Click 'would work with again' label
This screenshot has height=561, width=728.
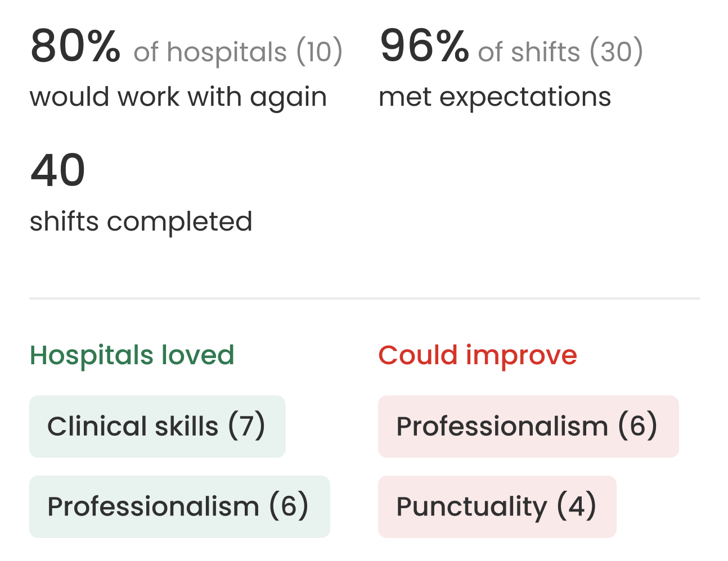click(x=178, y=97)
